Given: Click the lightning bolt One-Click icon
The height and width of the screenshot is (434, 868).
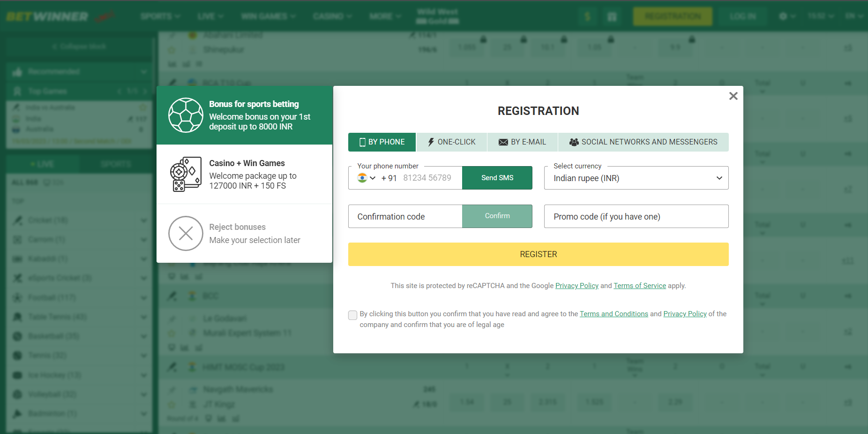Looking at the screenshot, I should [x=431, y=142].
